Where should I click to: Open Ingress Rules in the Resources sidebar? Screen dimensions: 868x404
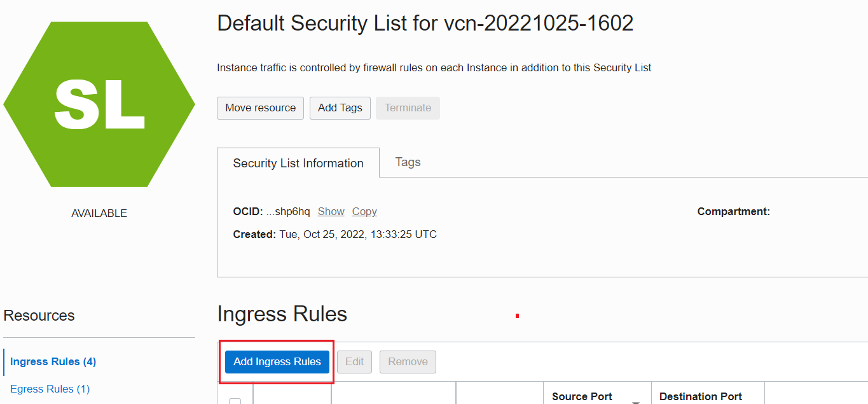click(53, 361)
